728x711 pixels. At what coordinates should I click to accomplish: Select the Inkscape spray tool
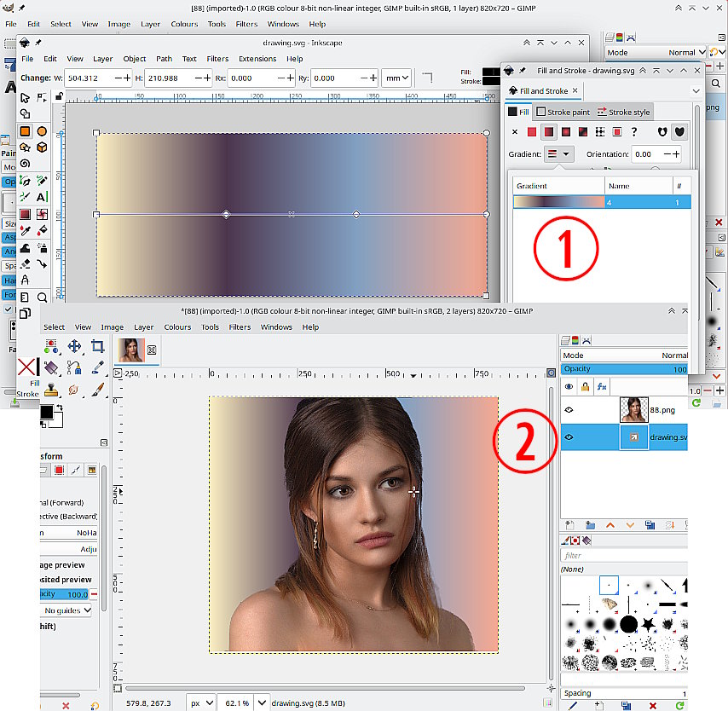[42, 247]
